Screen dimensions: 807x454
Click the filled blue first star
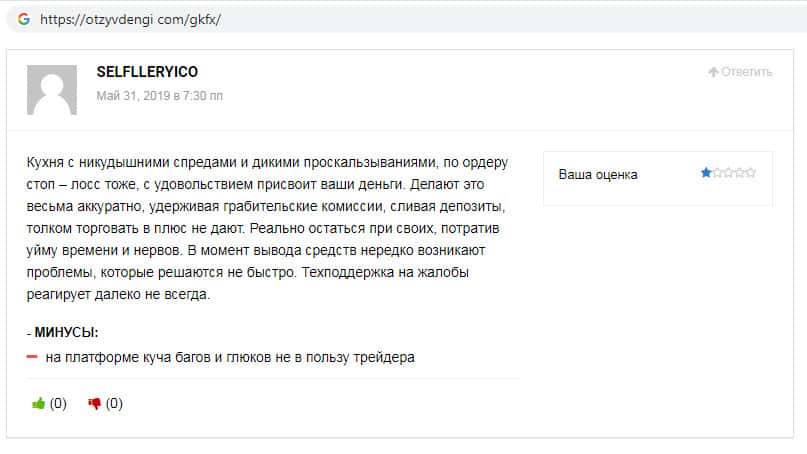pos(706,173)
